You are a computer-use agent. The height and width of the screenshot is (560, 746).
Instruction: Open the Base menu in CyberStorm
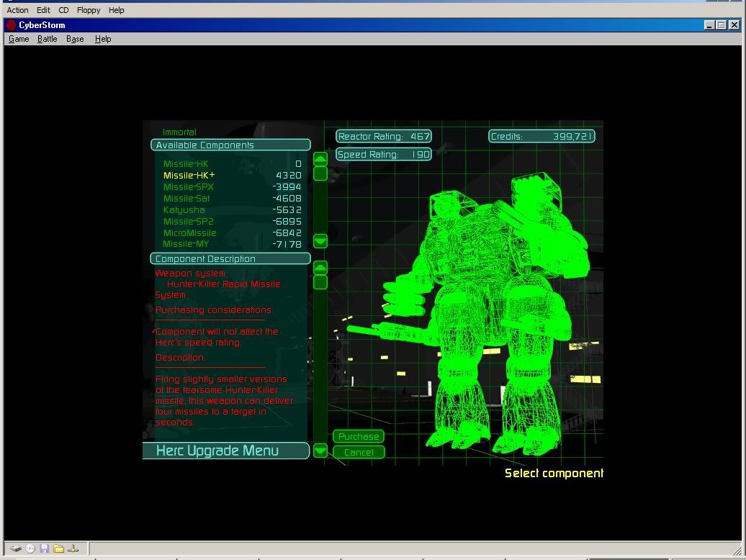tap(75, 39)
